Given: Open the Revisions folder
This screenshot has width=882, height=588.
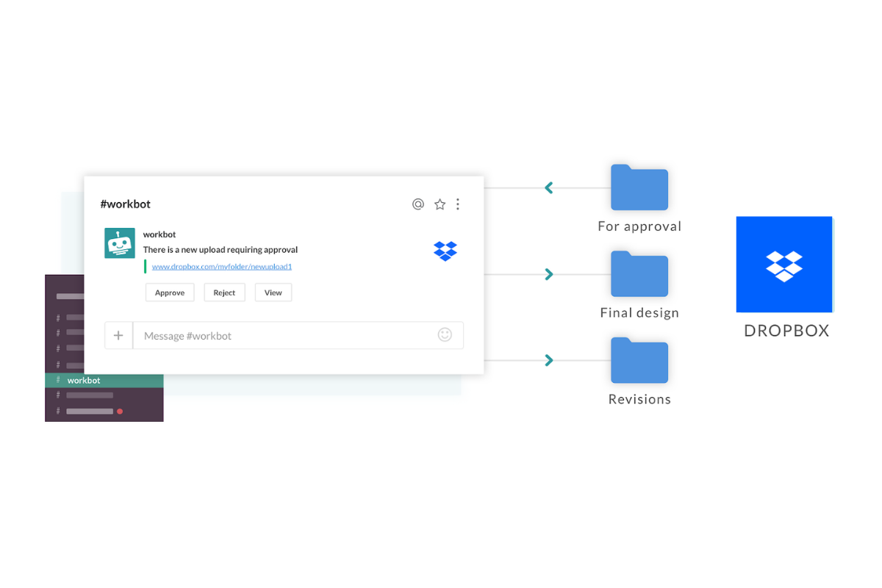Looking at the screenshot, I should 639,360.
